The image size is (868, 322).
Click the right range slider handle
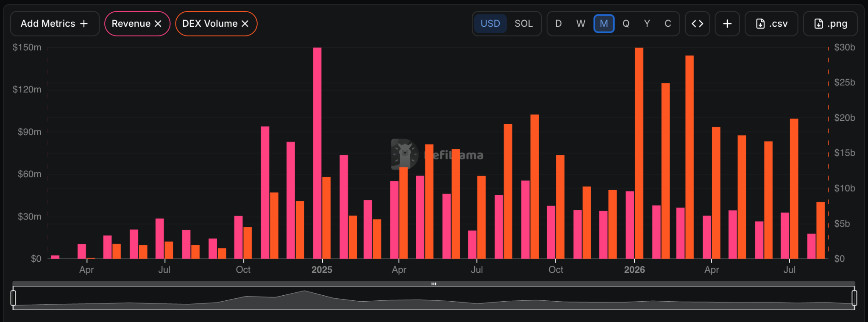[854, 298]
